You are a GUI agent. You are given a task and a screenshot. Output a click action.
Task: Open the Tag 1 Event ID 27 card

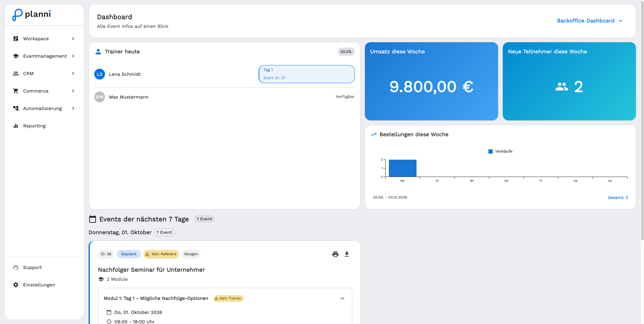pyautogui.click(x=307, y=74)
